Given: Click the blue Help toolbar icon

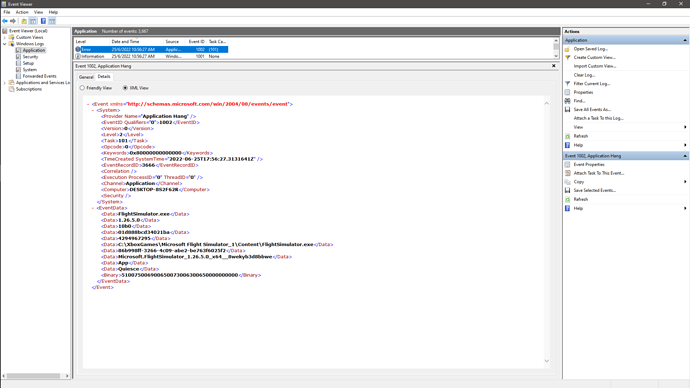Looking at the screenshot, I should coord(43,21).
